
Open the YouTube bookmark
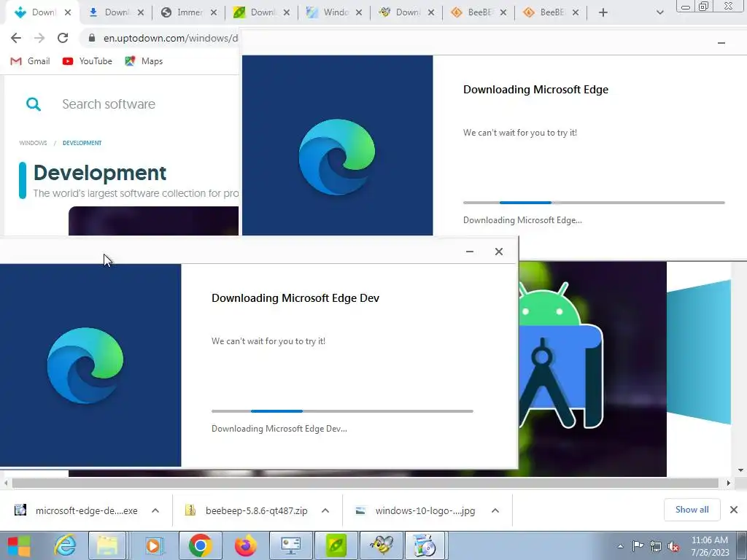(88, 61)
